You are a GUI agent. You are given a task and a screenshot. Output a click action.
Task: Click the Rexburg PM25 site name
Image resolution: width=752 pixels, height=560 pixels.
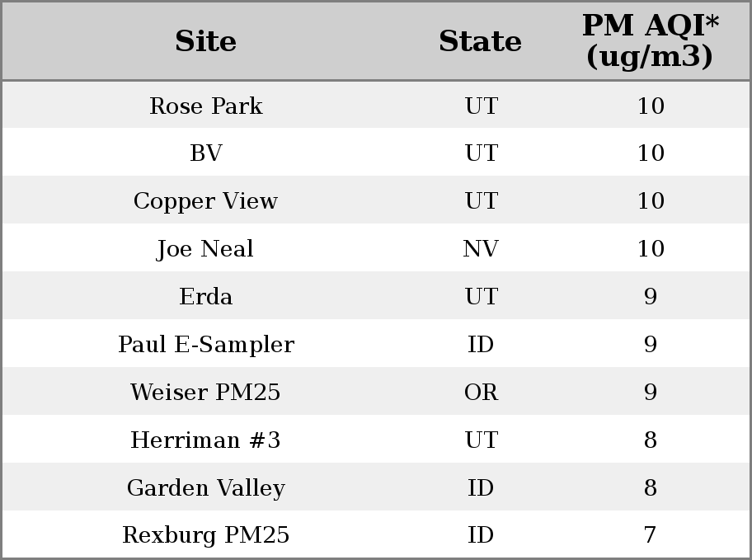pos(206,535)
